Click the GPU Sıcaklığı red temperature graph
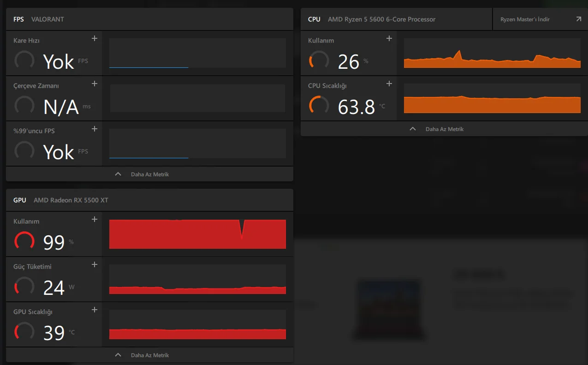This screenshot has height=365, width=588. (197, 324)
